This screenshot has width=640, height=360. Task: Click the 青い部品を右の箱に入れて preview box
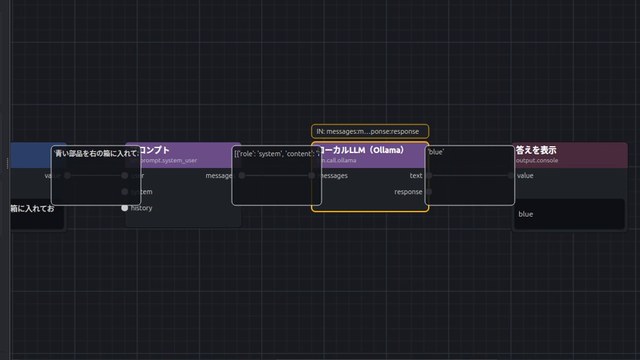tap(96, 175)
